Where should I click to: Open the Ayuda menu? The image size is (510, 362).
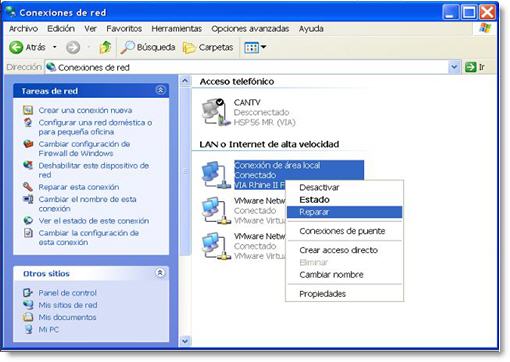pos(311,29)
